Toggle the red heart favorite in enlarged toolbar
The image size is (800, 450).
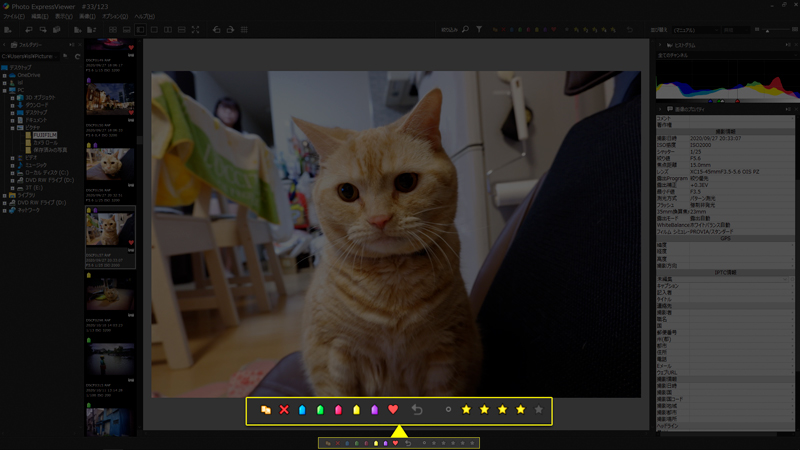[x=393, y=410]
